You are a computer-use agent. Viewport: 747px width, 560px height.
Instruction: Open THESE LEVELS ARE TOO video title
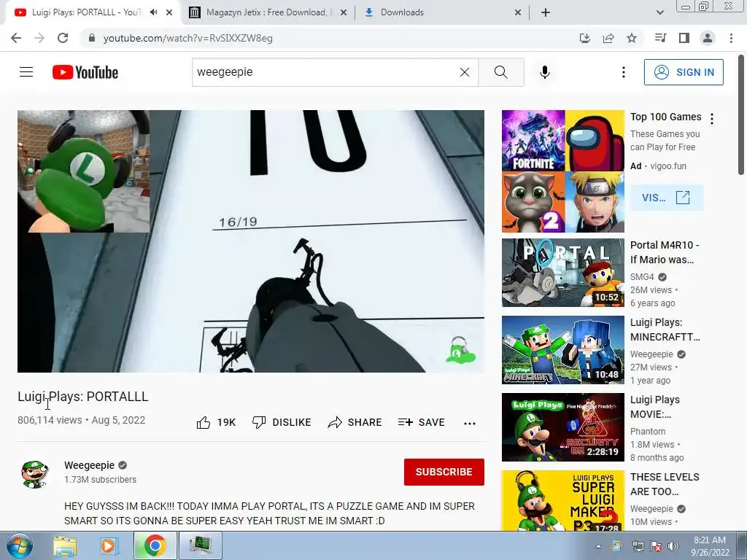[665, 484]
